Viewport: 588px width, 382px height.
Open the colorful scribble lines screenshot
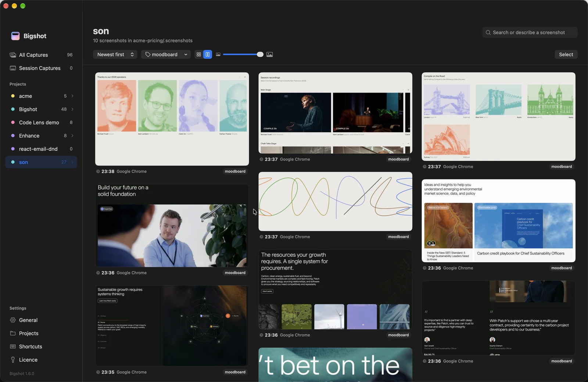(335, 201)
